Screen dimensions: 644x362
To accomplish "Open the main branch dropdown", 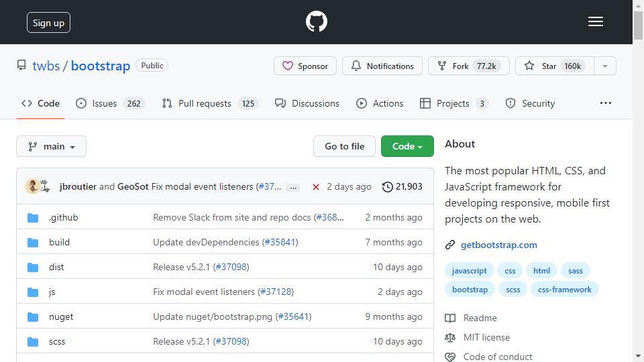I will coord(52,147).
